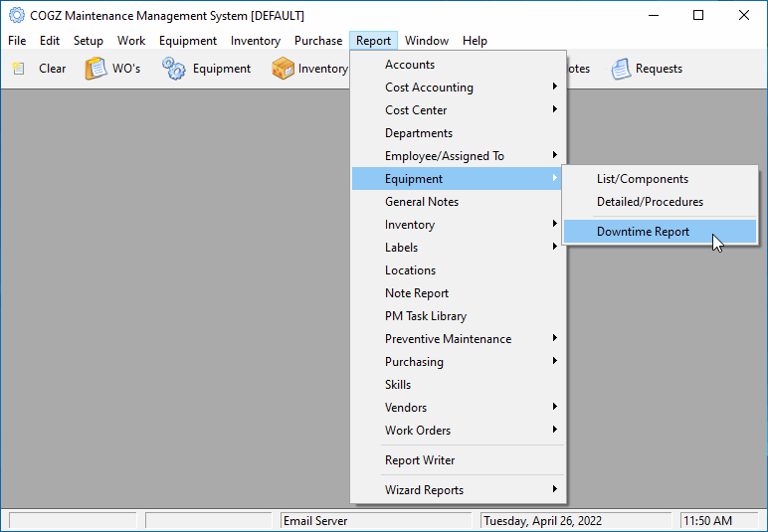Expand the Vendors submenu
The height and width of the screenshot is (532, 768).
click(459, 407)
